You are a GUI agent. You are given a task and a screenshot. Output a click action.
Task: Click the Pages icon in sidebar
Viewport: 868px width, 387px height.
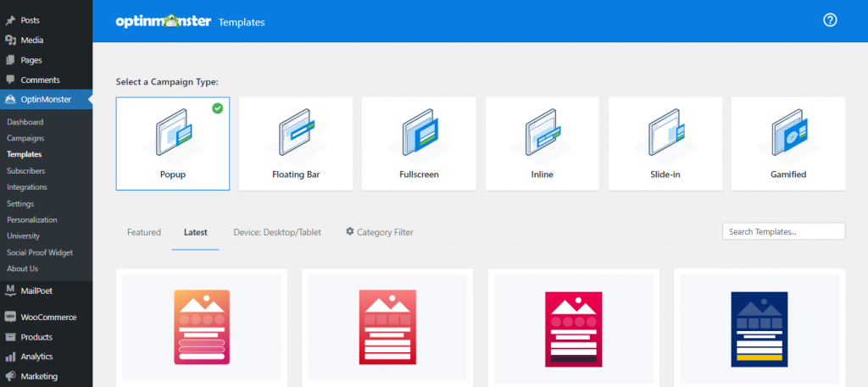[x=10, y=60]
